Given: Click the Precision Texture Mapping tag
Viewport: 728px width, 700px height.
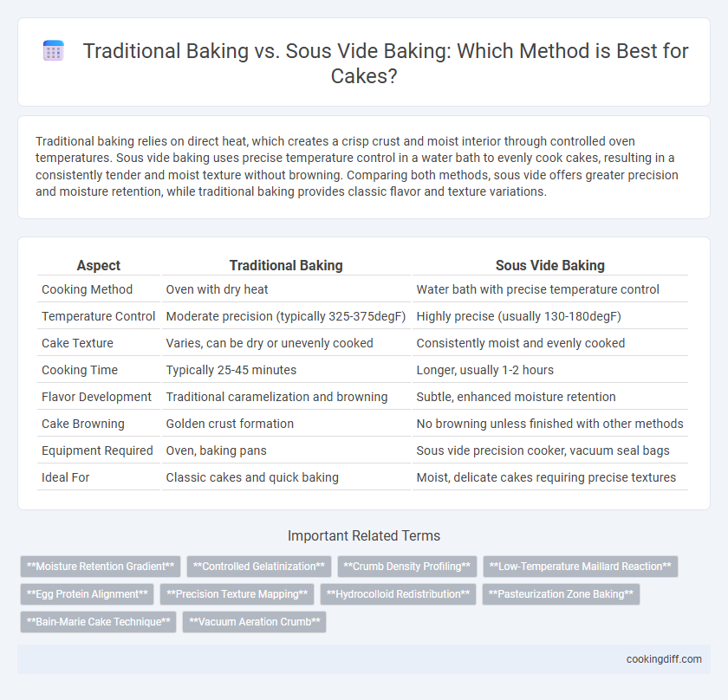Looking at the screenshot, I should 237,594.
